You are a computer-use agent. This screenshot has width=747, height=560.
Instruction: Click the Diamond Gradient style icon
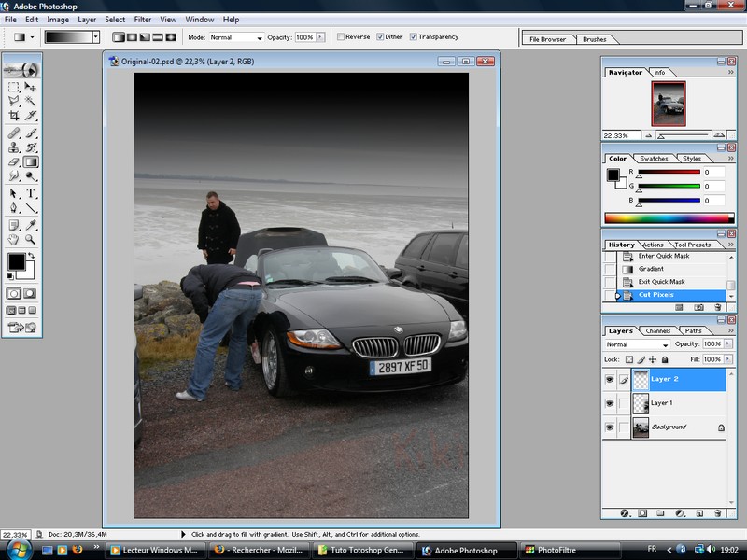coord(171,37)
